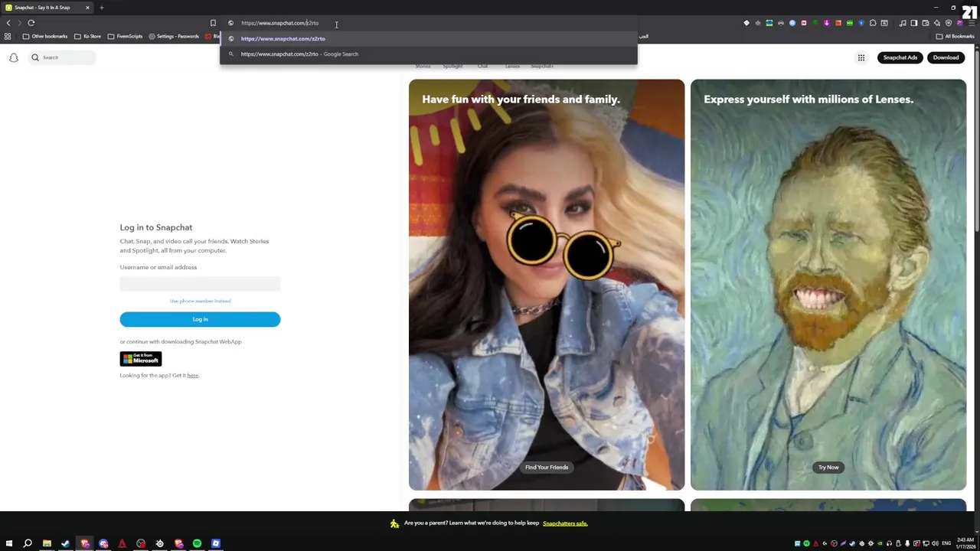Image resolution: width=980 pixels, height=551 pixels.
Task: Click the Snapchat search field
Action: 63,57
